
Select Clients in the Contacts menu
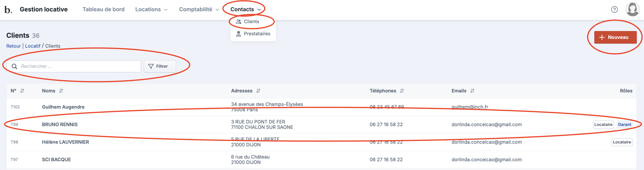point(251,22)
